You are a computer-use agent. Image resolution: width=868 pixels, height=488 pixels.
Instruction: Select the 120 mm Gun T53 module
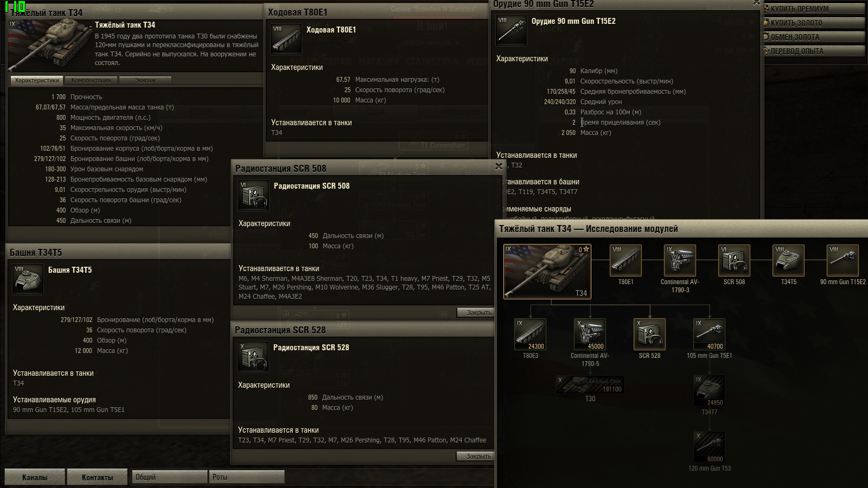(709, 447)
